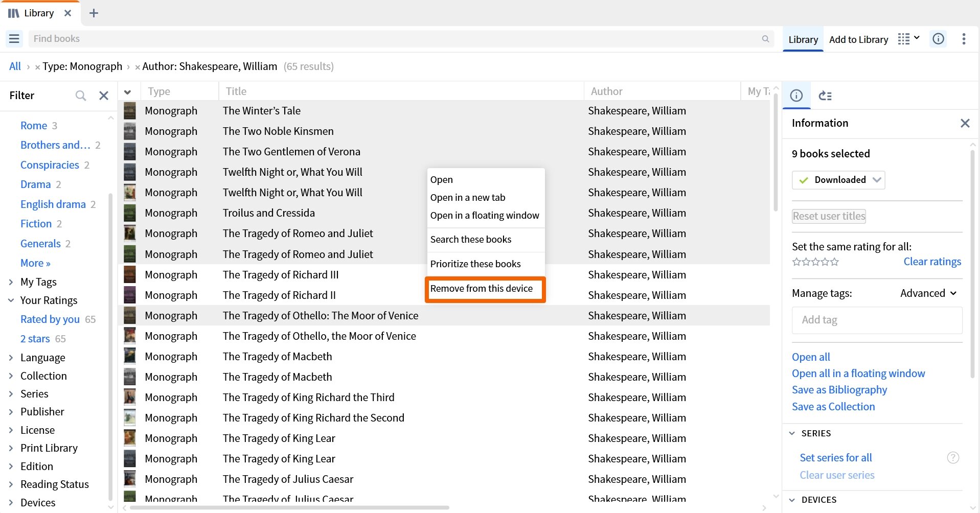Expand Collection filter group
The image size is (980, 513).
tap(11, 376)
